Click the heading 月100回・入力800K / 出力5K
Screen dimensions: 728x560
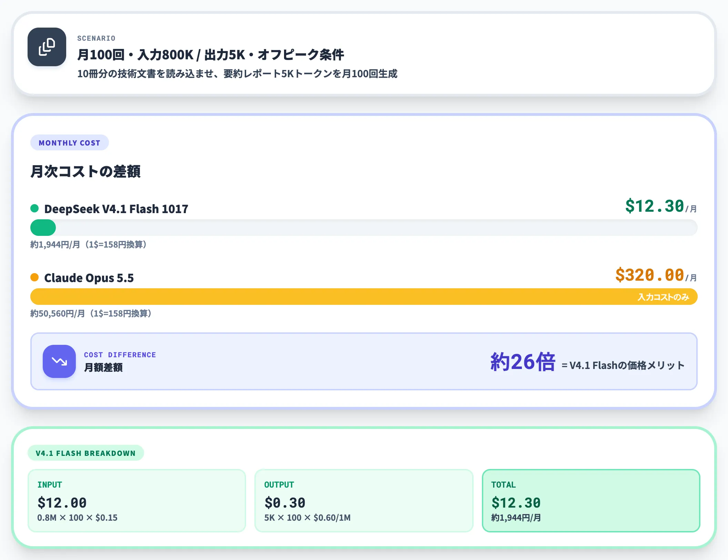210,55
